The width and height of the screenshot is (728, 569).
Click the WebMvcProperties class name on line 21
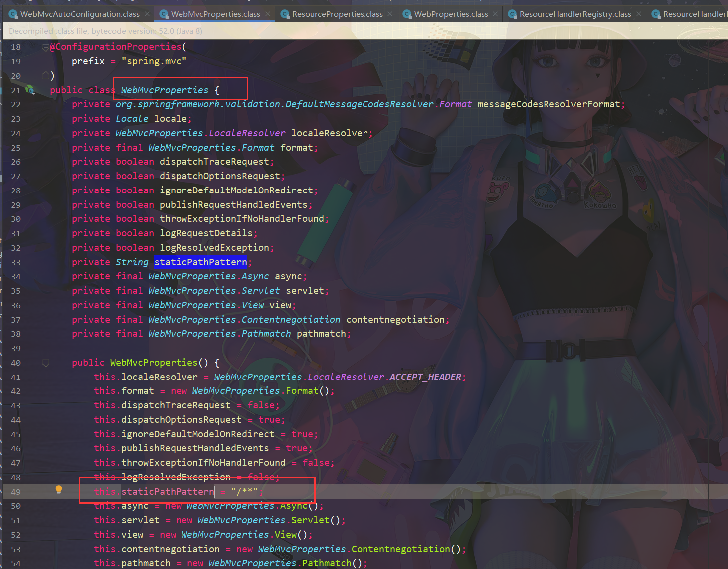tap(165, 90)
